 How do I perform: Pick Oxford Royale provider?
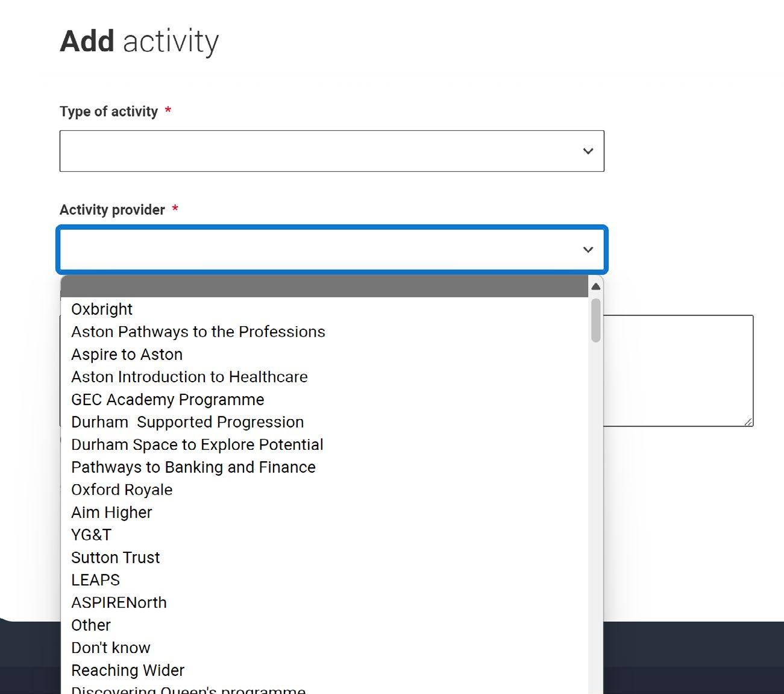coord(122,490)
